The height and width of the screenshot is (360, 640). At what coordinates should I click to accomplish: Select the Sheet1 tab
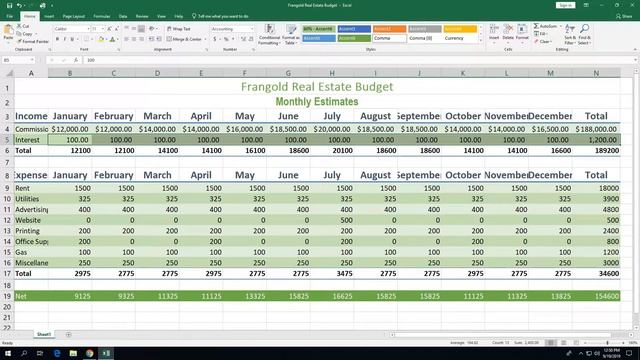click(x=44, y=334)
